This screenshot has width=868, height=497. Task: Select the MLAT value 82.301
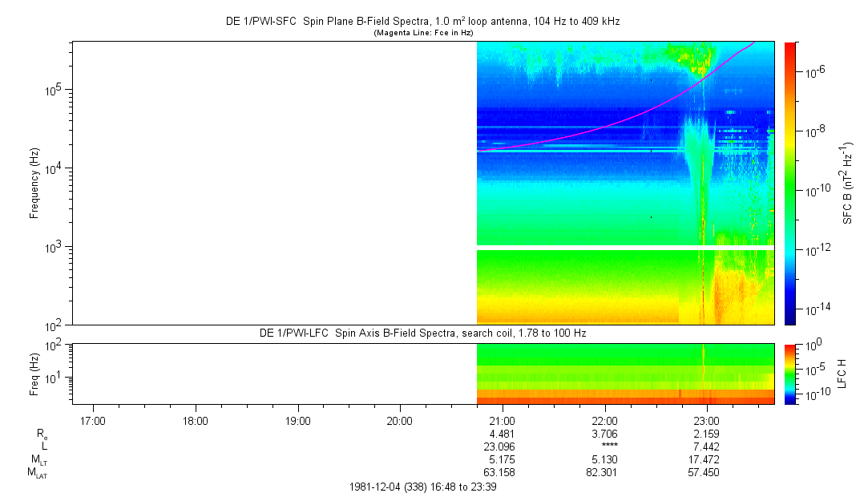pyautogui.click(x=604, y=474)
